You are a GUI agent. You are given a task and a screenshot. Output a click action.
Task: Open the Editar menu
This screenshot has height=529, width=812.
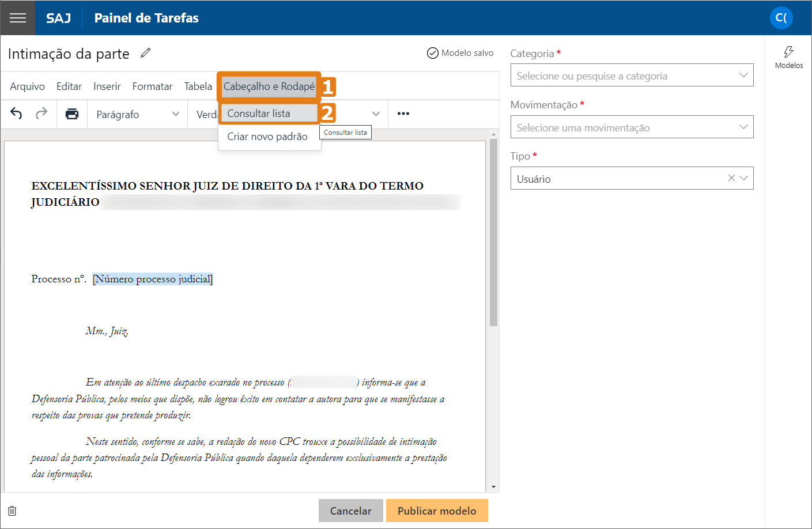tap(69, 86)
